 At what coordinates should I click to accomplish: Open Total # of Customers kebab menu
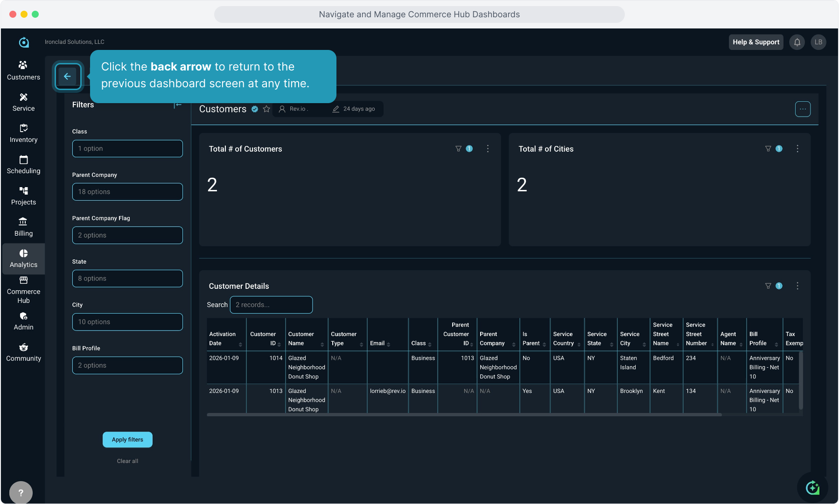tap(488, 149)
